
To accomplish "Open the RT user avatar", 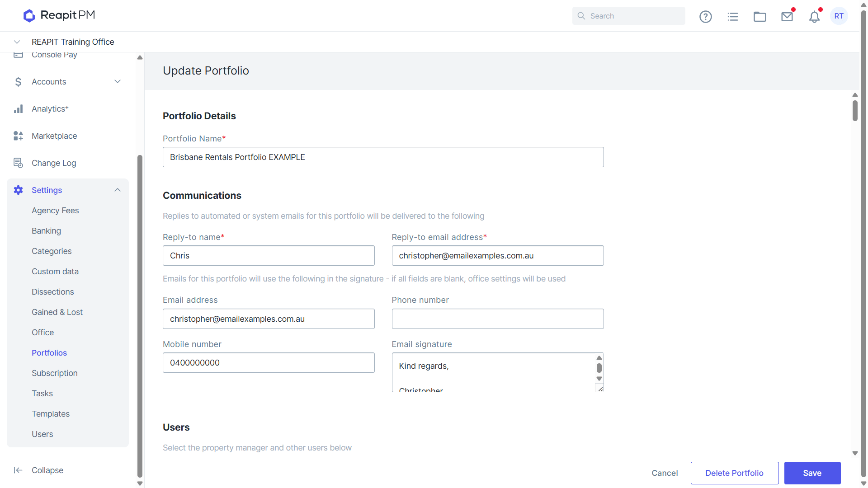I will pyautogui.click(x=839, y=16).
